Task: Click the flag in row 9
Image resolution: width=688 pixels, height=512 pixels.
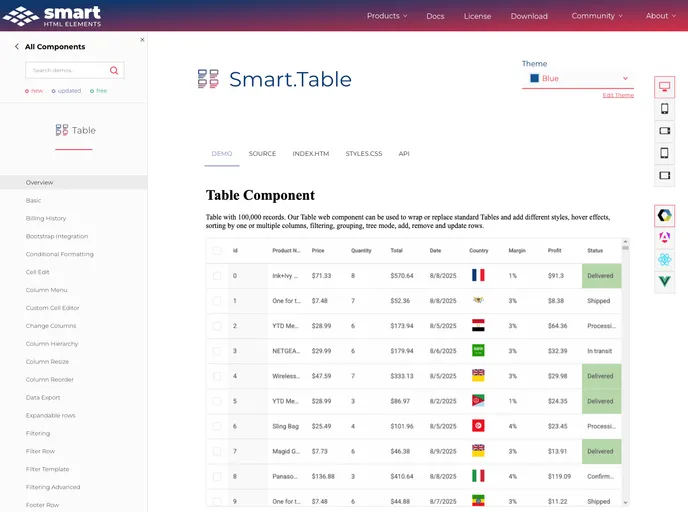Action: (x=478, y=501)
